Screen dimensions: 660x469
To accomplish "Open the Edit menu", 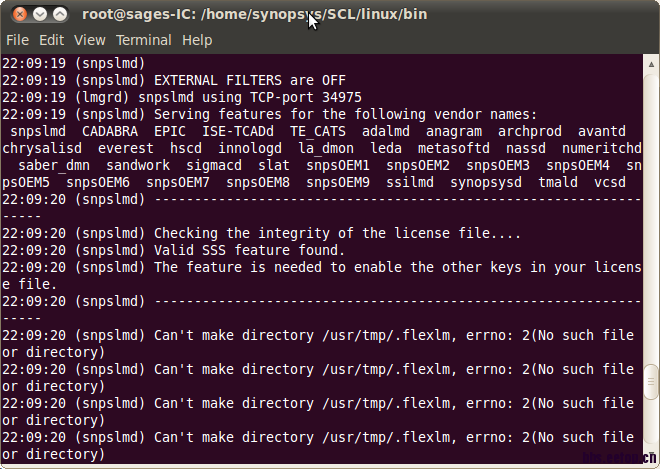I will [51, 40].
